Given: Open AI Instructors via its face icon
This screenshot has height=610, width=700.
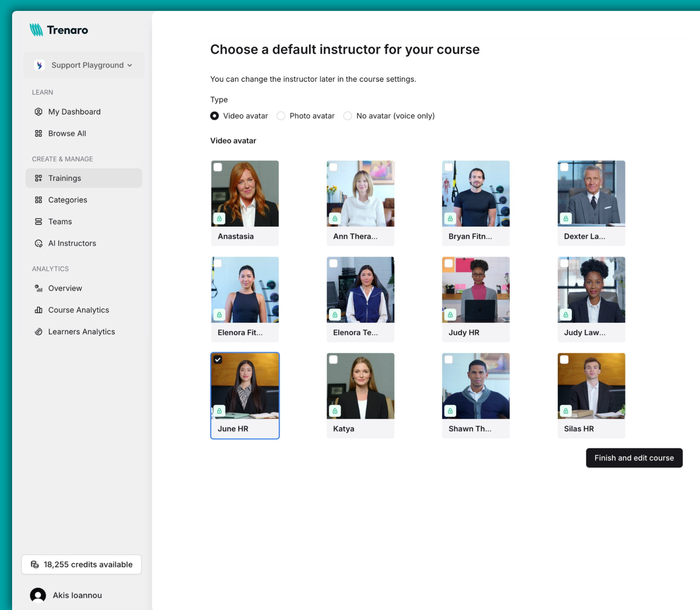Looking at the screenshot, I should point(39,243).
